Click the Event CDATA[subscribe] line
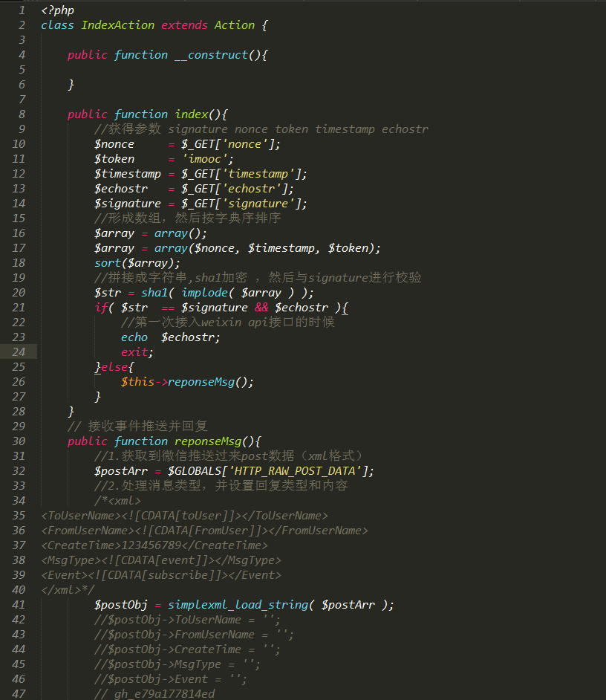This screenshot has height=700, width=606. pyautogui.click(x=161, y=575)
